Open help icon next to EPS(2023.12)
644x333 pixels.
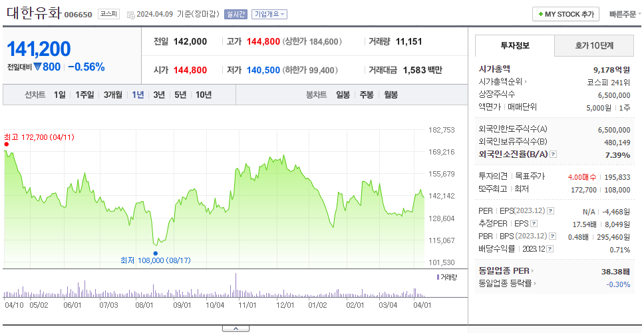[x=550, y=211]
